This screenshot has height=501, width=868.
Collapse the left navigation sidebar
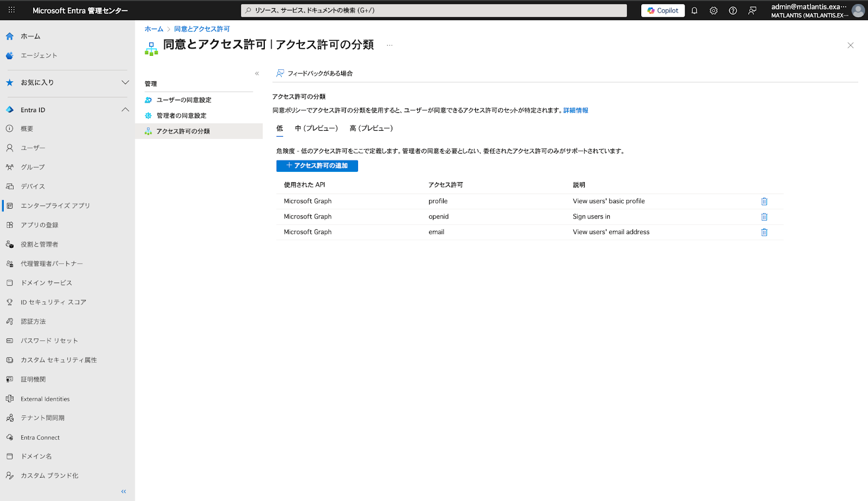(x=124, y=491)
